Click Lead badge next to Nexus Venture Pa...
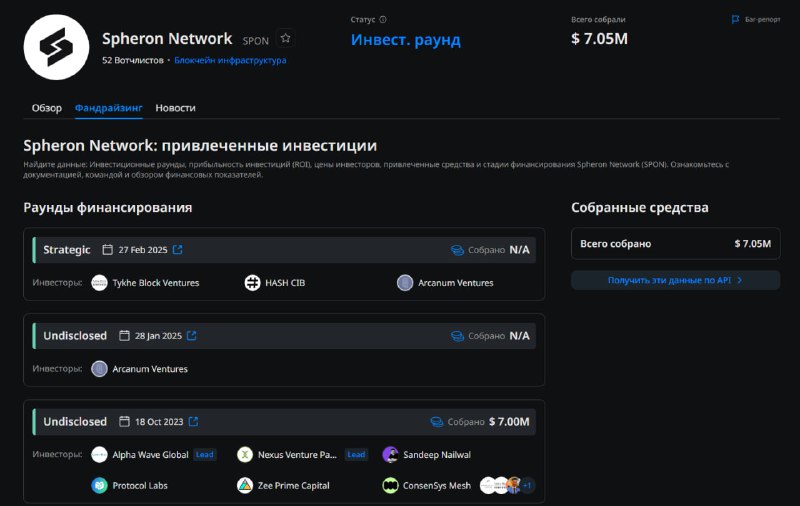Viewport: 800px width, 506px height. (x=356, y=454)
